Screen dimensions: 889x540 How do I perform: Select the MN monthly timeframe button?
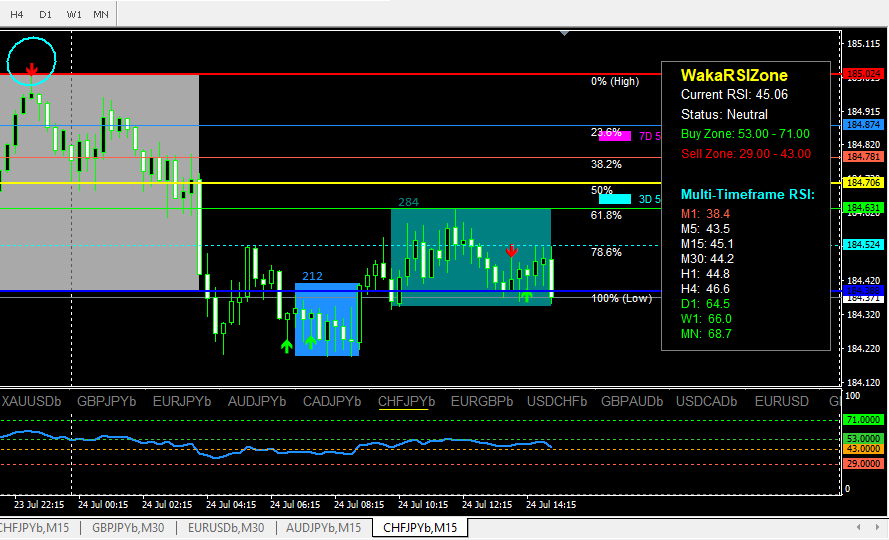102,15
